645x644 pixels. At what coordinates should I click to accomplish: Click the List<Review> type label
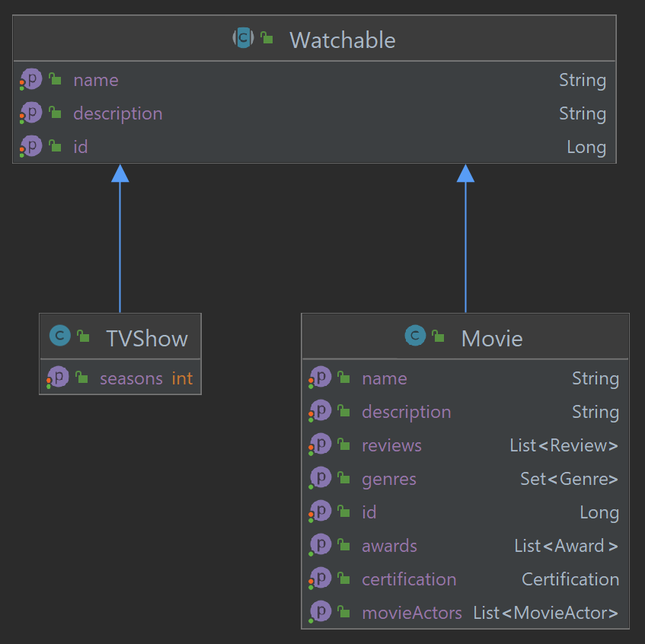click(x=564, y=445)
